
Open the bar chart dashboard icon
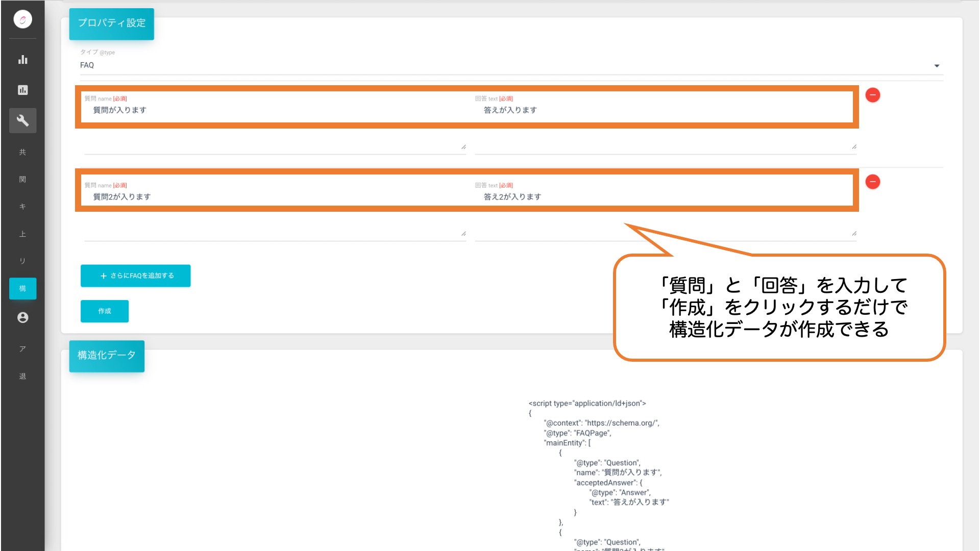coord(22,60)
